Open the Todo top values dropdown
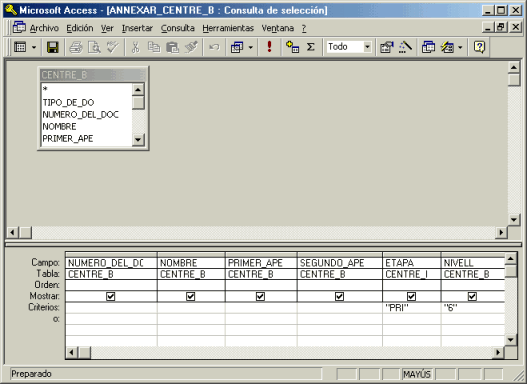This screenshot has width=527, height=384. tap(367, 47)
